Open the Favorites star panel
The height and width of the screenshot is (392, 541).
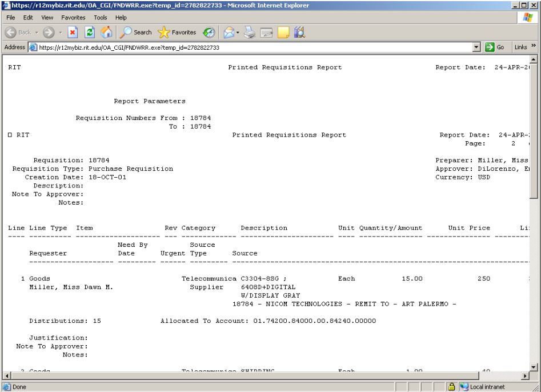tap(177, 33)
